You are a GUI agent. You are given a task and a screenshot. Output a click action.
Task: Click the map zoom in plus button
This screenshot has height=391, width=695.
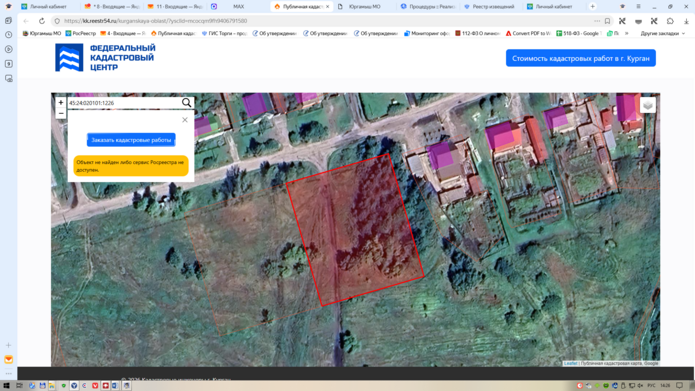[x=61, y=102]
